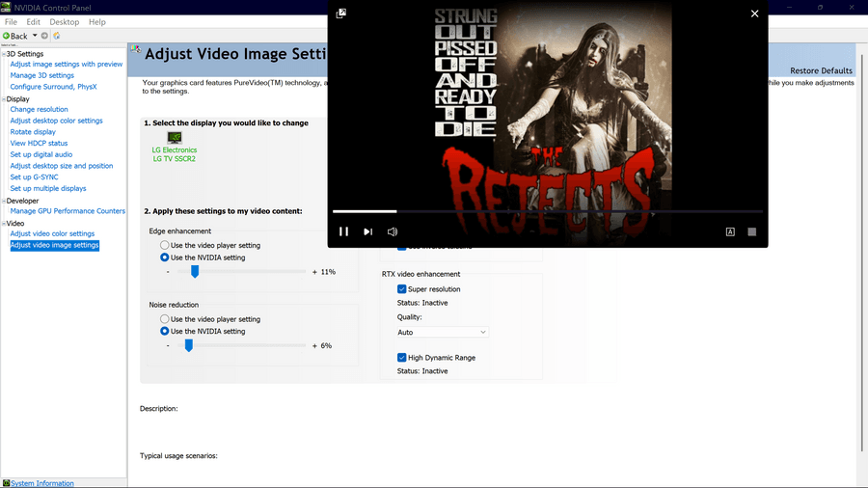This screenshot has height=488, width=868.
Task: Open Adjust video color settings
Action: pyautogui.click(x=52, y=233)
